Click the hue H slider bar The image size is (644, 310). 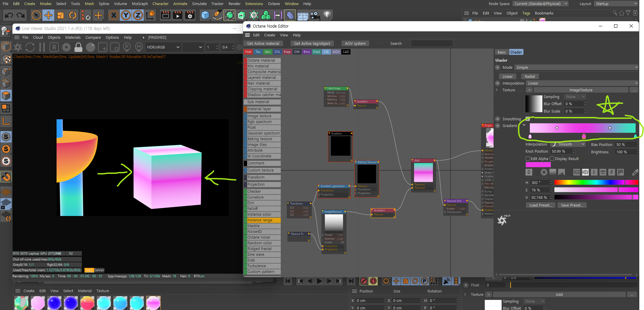[x=596, y=182]
